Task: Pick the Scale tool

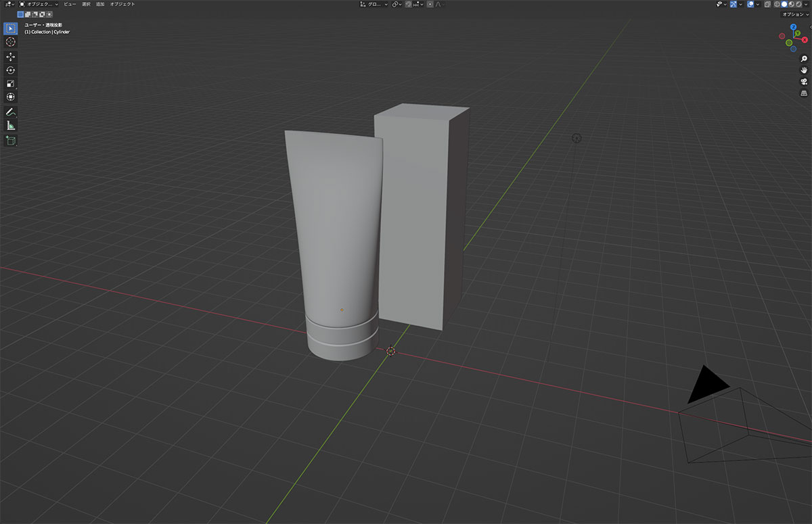Action: (x=11, y=84)
